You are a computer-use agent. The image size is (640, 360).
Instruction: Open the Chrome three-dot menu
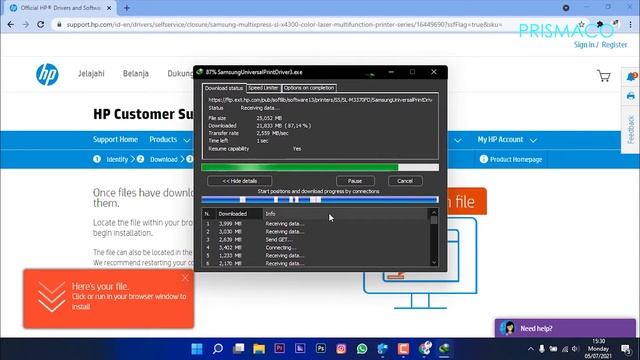click(630, 24)
